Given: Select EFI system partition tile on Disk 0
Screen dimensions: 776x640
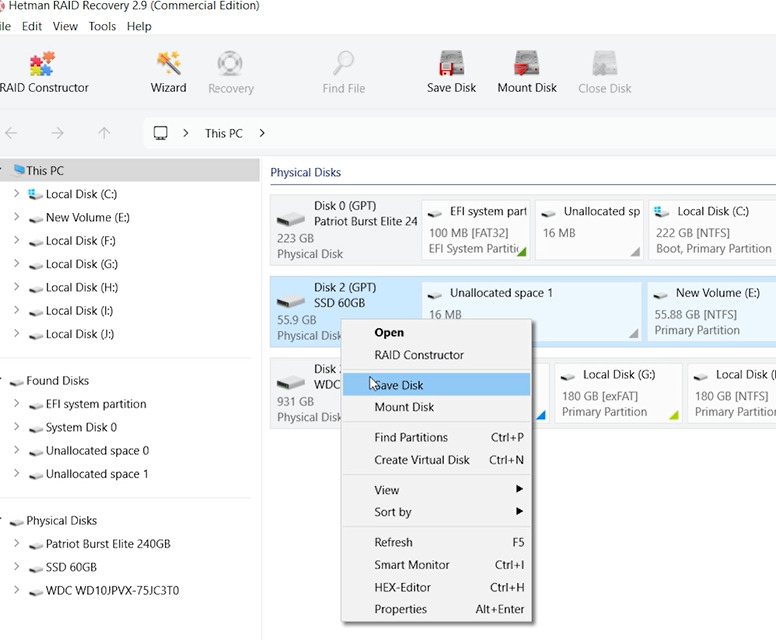Looking at the screenshot, I should click(476, 230).
